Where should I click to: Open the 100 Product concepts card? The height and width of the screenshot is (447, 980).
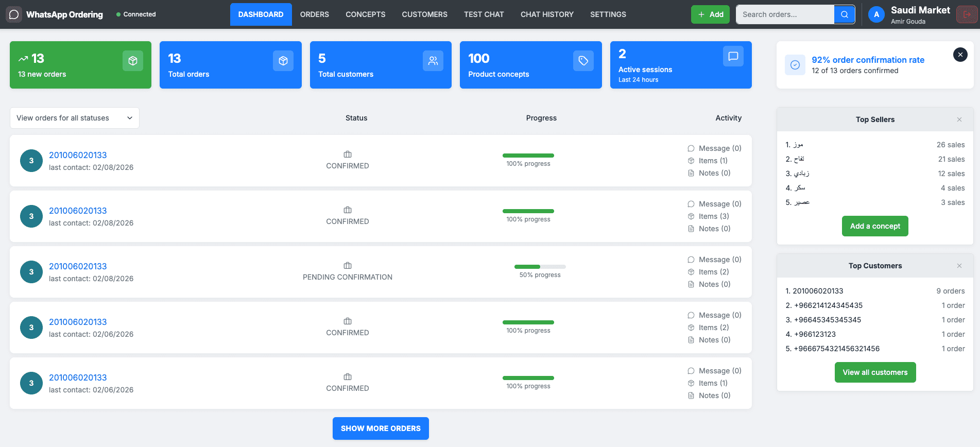(x=530, y=65)
